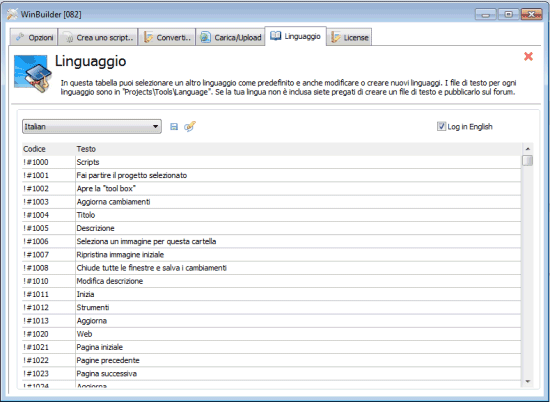Open the Carica/Upload tab

(230, 37)
